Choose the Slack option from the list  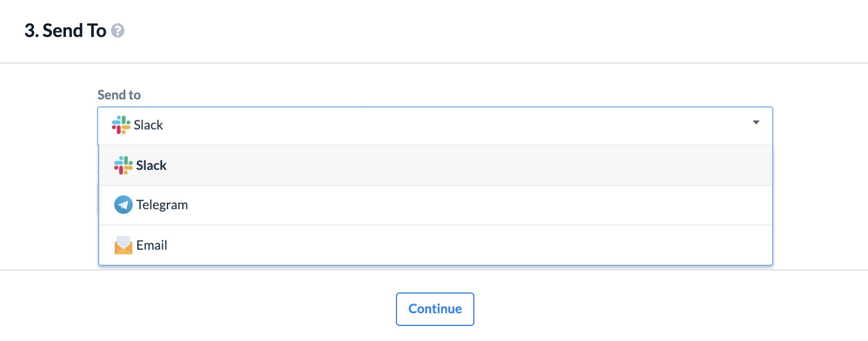click(x=435, y=165)
